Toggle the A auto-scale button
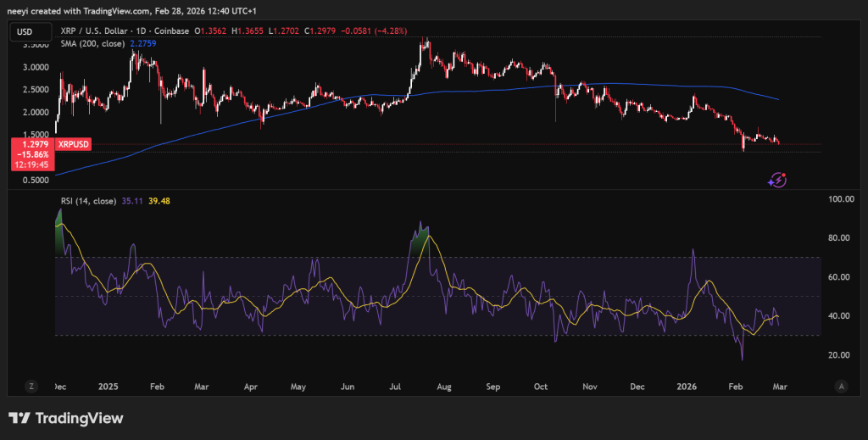This screenshot has height=440, width=868. point(840,386)
